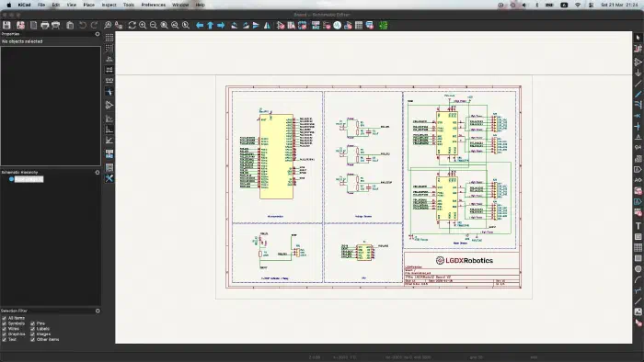Toggle full-window crosshair cursor
Viewport: 644px width, 362px height.
click(x=109, y=92)
